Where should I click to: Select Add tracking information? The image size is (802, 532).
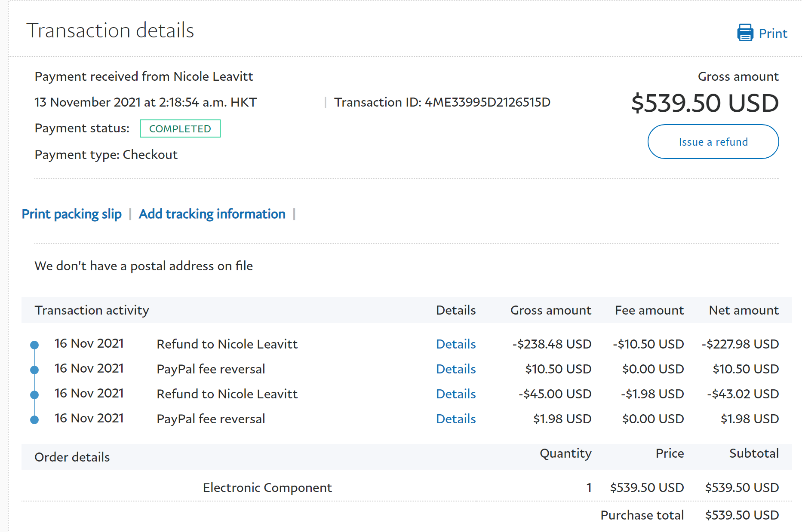(212, 214)
